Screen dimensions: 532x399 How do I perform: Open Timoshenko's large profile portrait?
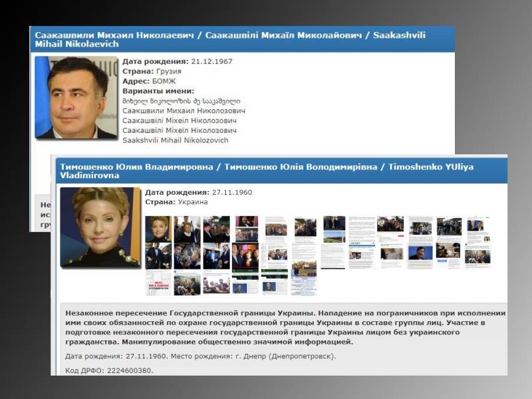tap(100, 227)
